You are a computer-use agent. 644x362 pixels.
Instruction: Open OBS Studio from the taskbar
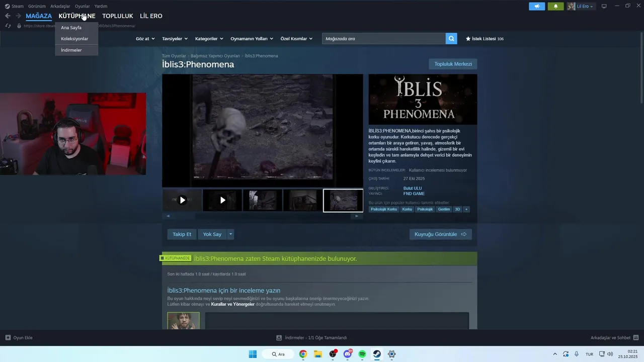click(333, 354)
